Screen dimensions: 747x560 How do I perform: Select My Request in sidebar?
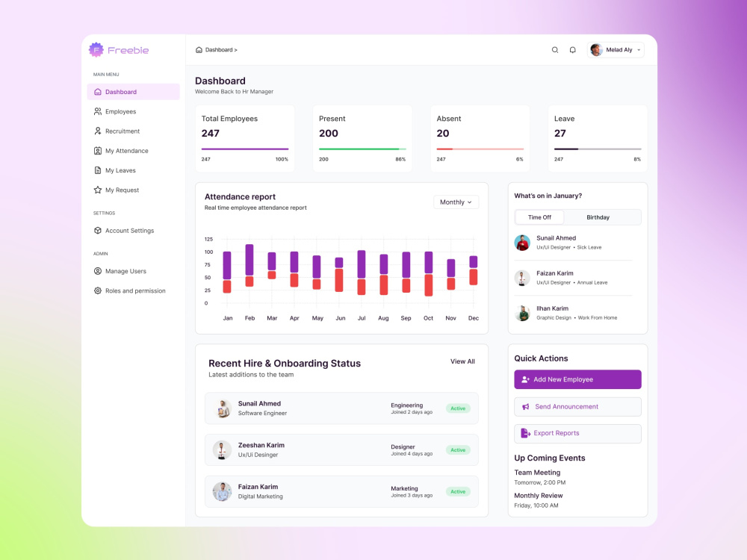coord(134,190)
